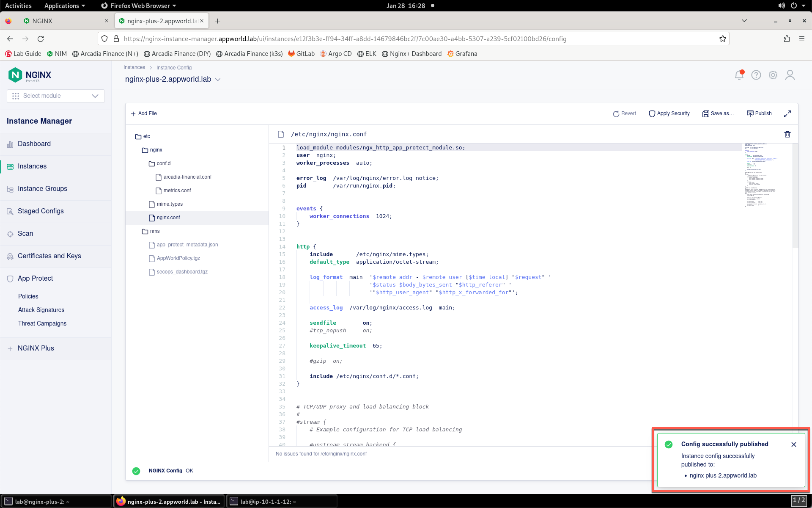The width and height of the screenshot is (812, 508).
Task: Open Attack Signatures under App Protect
Action: tap(41, 310)
